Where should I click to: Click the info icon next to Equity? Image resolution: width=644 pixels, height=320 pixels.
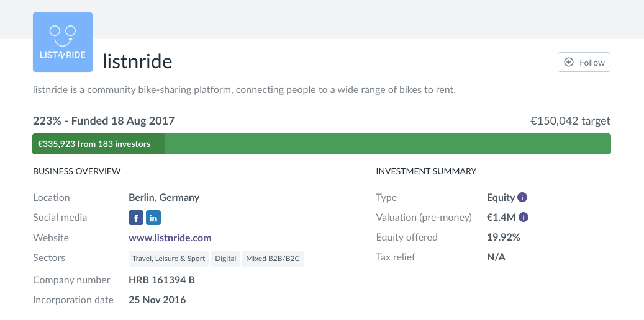click(522, 198)
